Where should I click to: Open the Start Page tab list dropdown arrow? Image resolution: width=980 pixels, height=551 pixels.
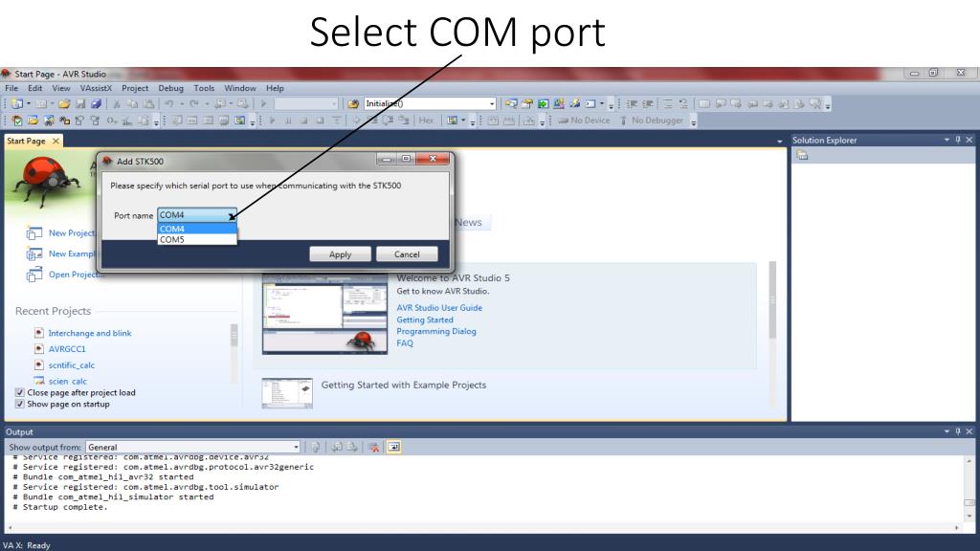[x=779, y=142]
